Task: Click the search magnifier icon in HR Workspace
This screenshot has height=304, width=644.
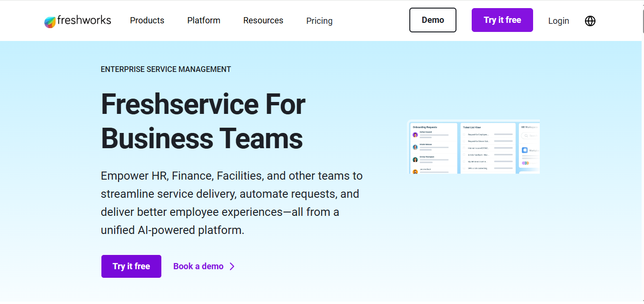Action: tap(526, 136)
